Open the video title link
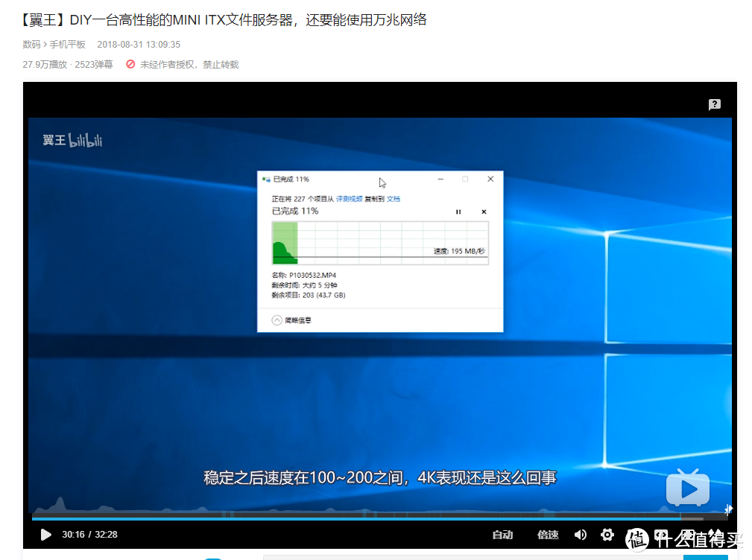 [224, 19]
